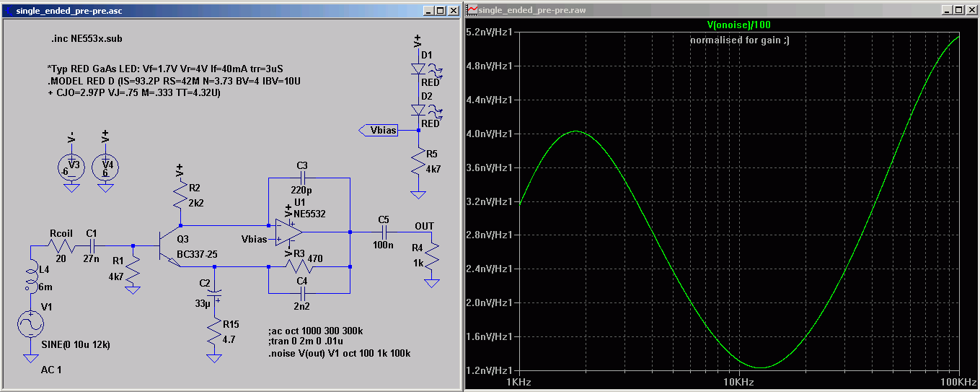Click the C2 33µ polarized capacitor
Viewport: 980px width, 392px height.
213,295
